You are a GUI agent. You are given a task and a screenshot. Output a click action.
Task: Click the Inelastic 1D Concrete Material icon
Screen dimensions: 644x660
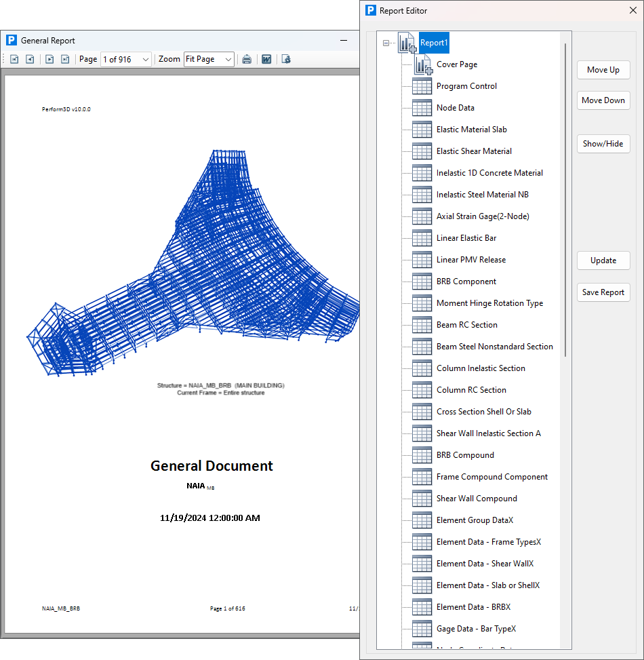point(422,173)
